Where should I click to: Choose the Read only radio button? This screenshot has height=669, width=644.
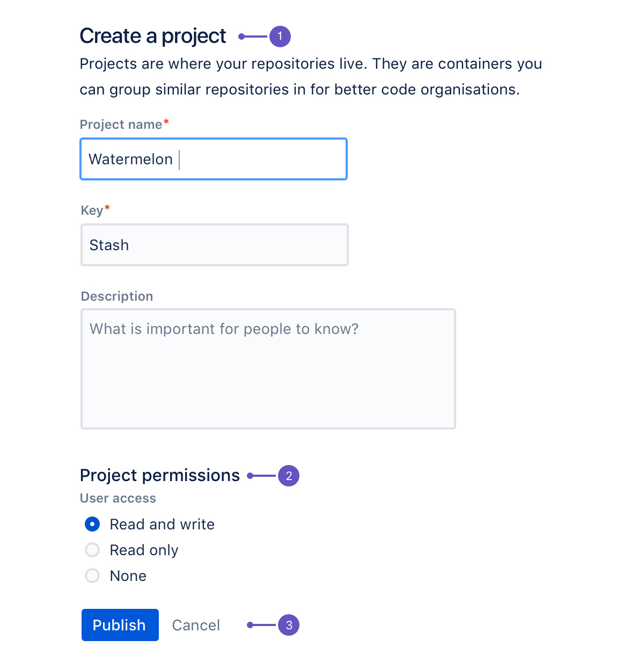pyautogui.click(x=92, y=550)
